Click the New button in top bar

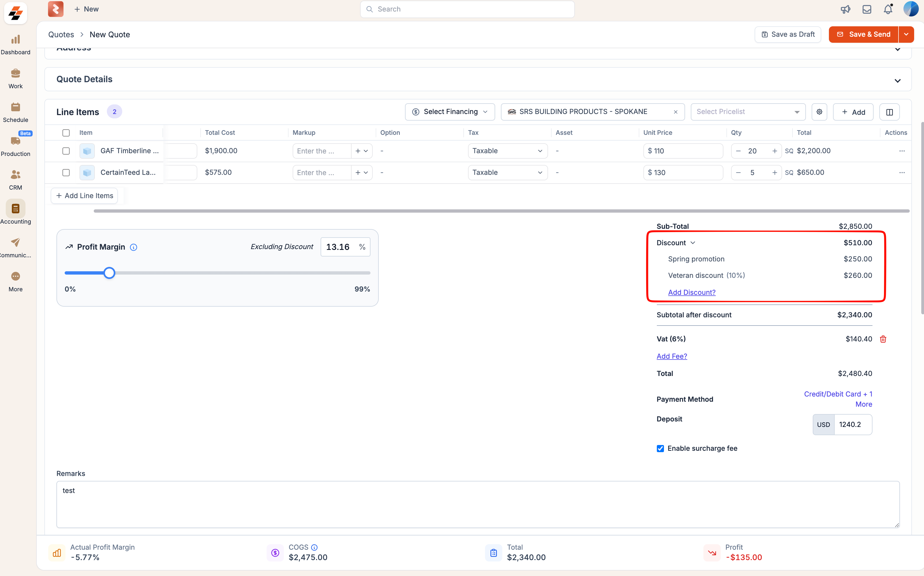click(x=87, y=9)
